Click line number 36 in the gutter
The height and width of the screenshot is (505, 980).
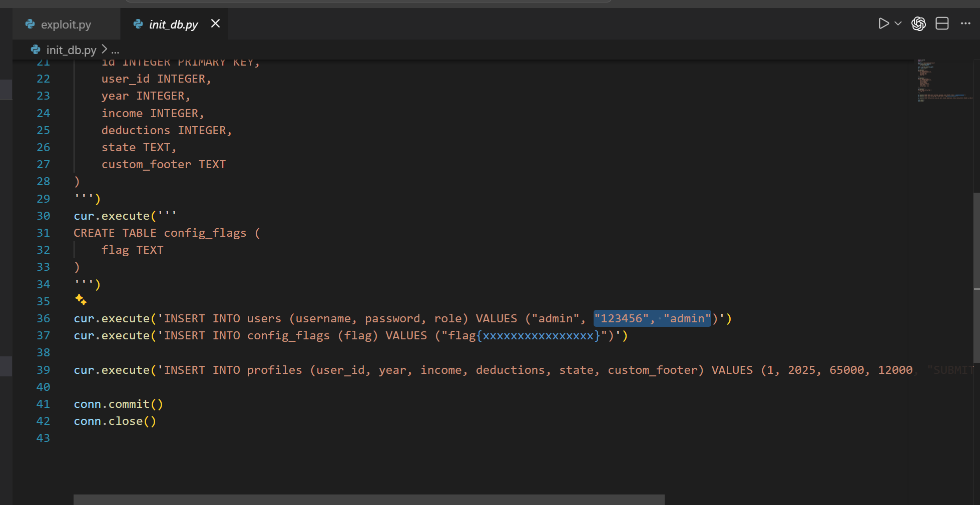point(43,318)
